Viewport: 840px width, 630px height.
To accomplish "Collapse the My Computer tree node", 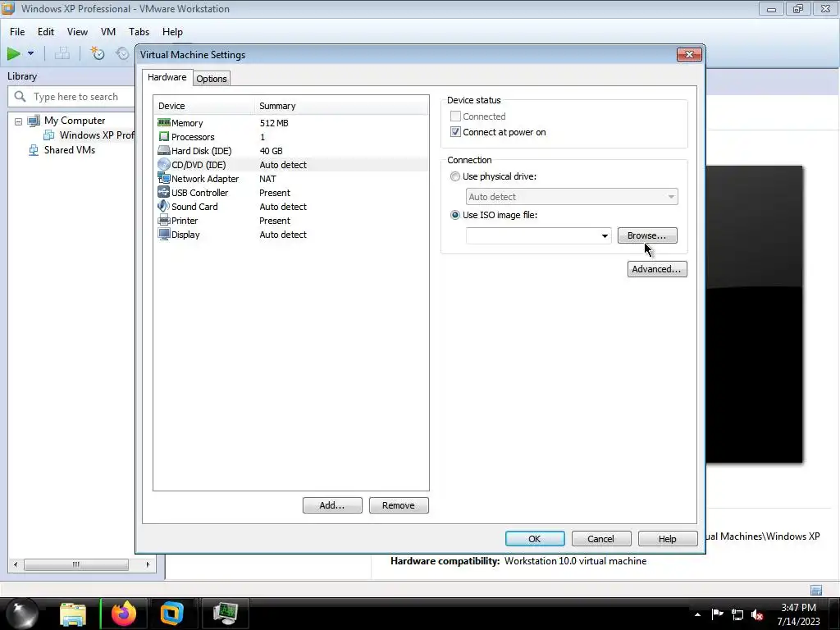I will 18,121.
